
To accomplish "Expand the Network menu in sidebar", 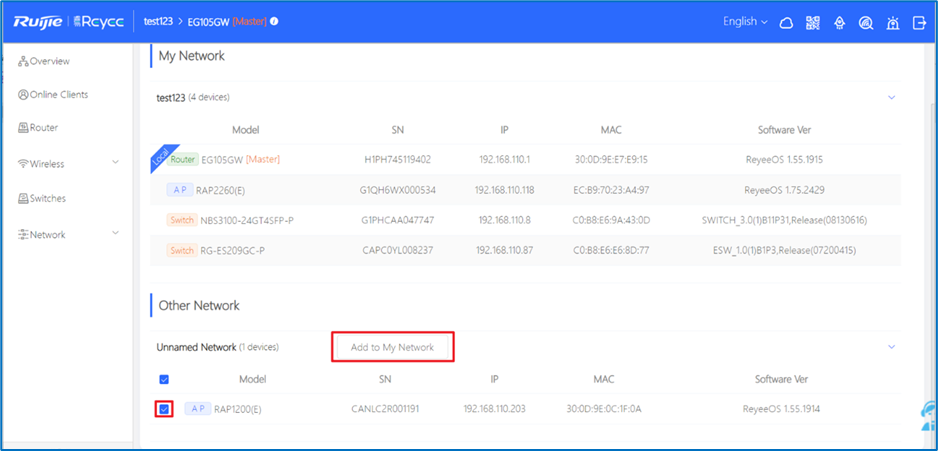I will [66, 234].
